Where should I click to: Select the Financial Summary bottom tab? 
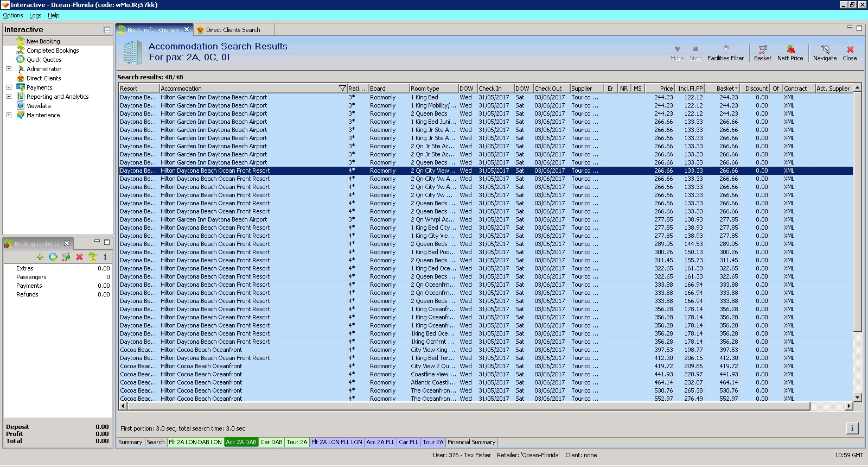coord(471,442)
